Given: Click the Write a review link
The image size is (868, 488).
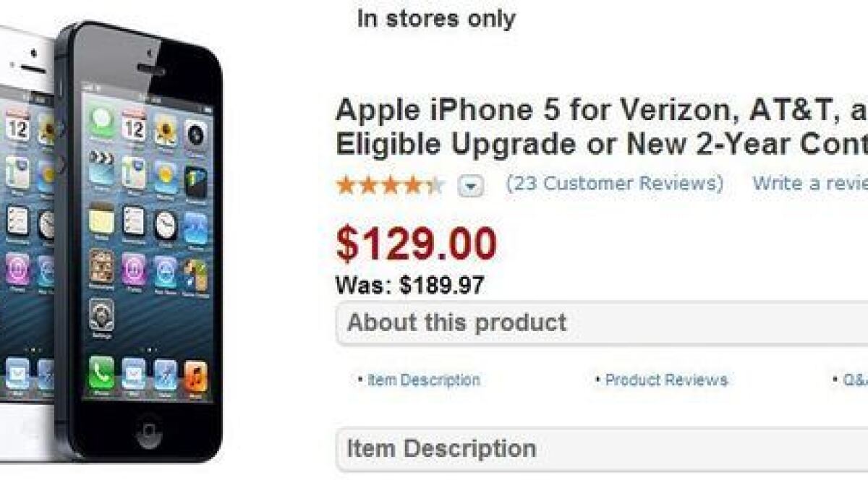Looking at the screenshot, I should pos(809,183).
